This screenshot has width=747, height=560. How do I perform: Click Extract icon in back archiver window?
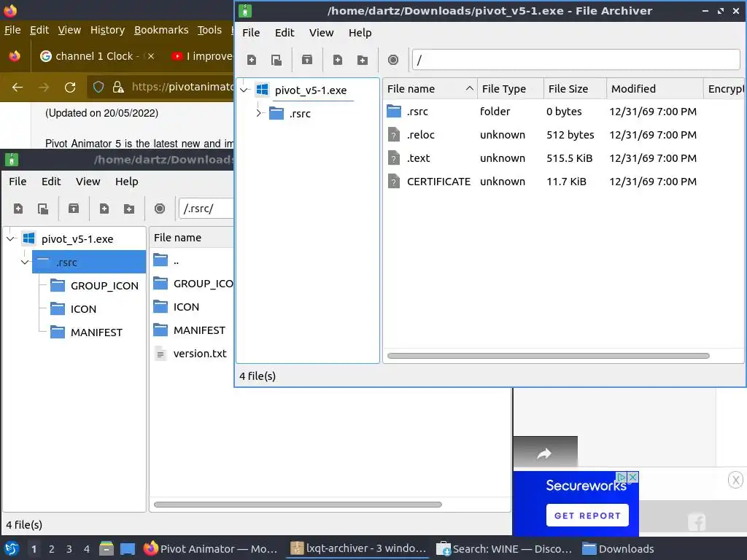(74, 209)
